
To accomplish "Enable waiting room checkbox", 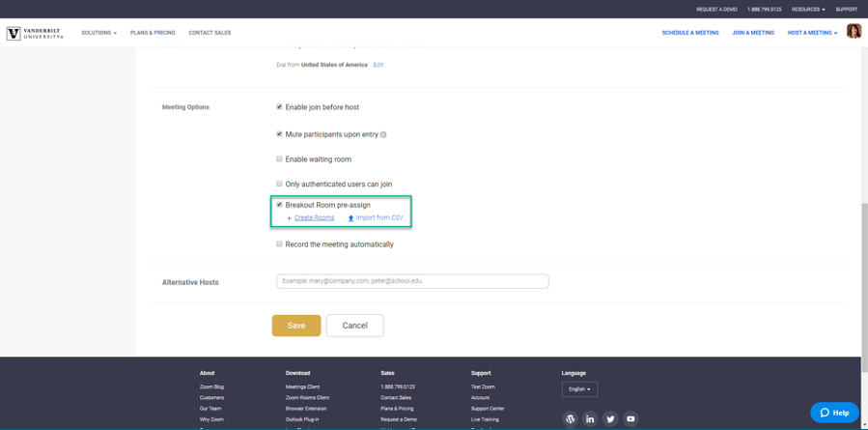I will point(280,159).
